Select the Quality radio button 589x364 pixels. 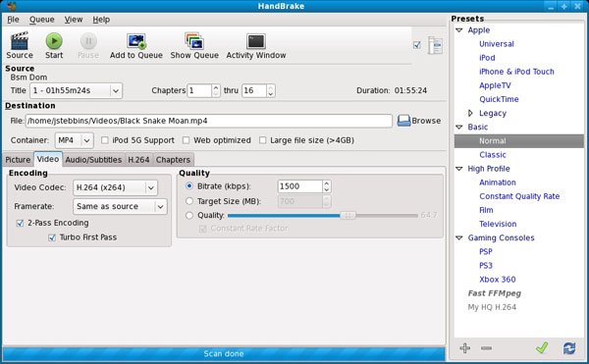[x=189, y=216]
